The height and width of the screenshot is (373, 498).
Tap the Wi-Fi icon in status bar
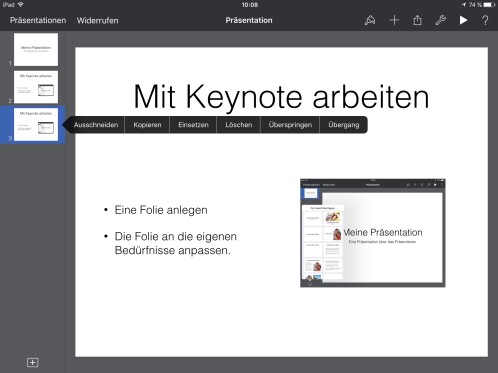tap(21, 4)
